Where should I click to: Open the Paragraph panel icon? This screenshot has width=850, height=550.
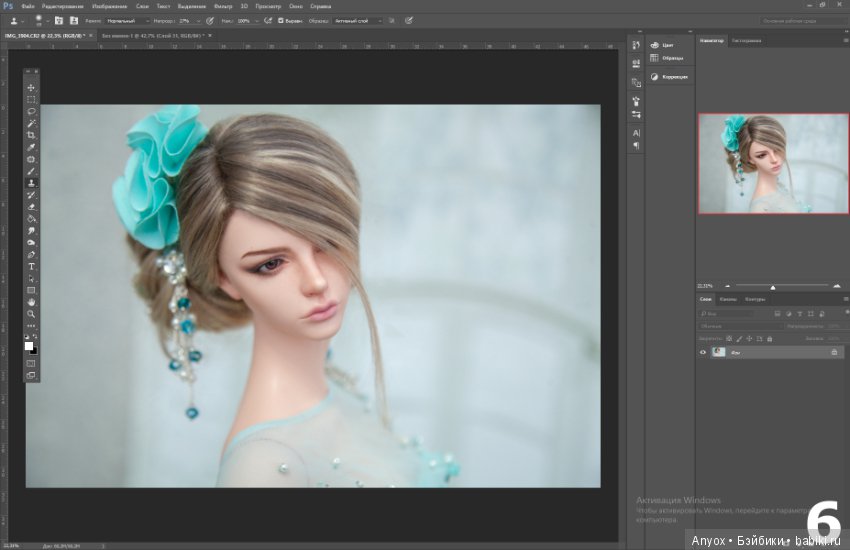tap(636, 145)
